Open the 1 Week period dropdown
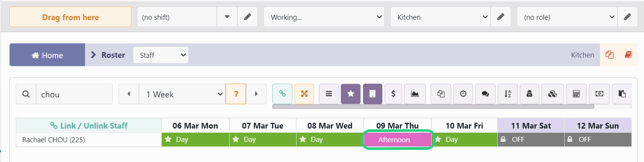The width and height of the screenshot is (644, 162). tap(182, 94)
